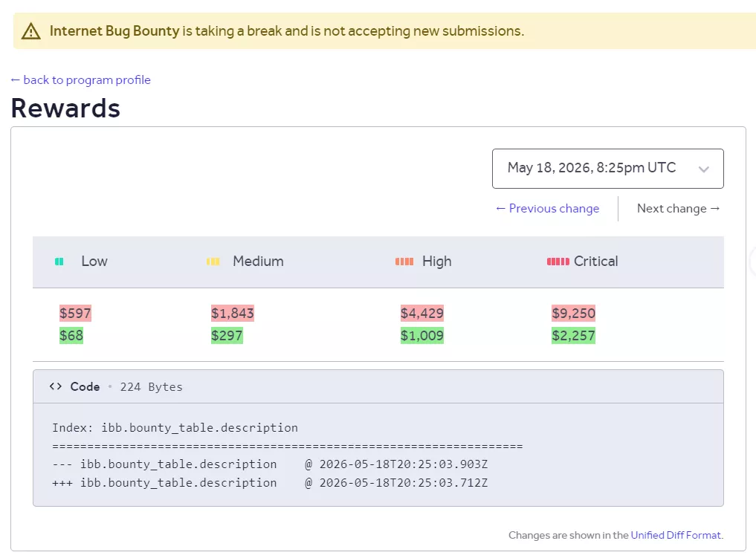This screenshot has width=756, height=558.
Task: Click the Rewards page heading
Action: (x=65, y=108)
